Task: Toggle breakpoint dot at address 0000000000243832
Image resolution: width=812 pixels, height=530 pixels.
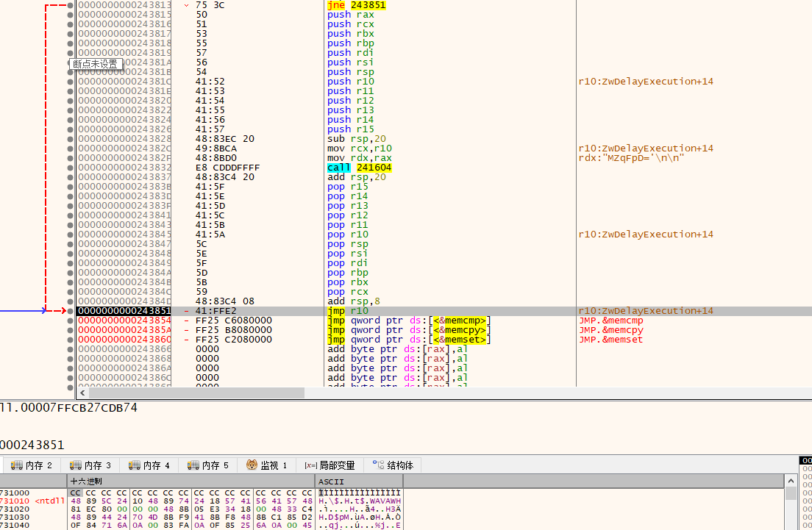Action: (x=71, y=168)
